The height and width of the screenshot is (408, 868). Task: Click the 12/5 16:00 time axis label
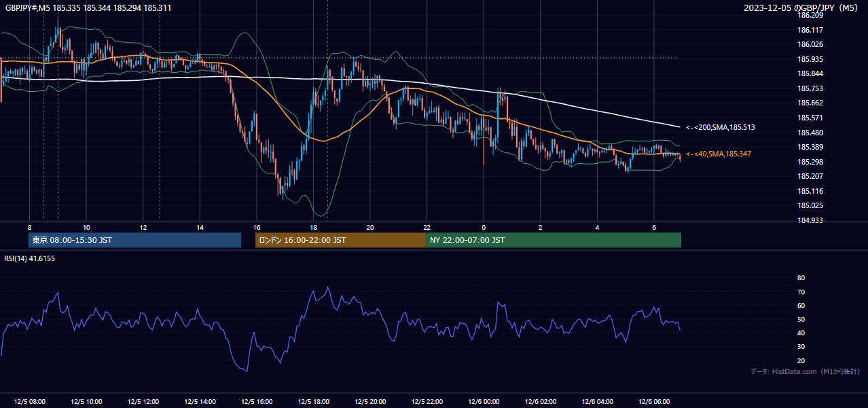(x=257, y=402)
